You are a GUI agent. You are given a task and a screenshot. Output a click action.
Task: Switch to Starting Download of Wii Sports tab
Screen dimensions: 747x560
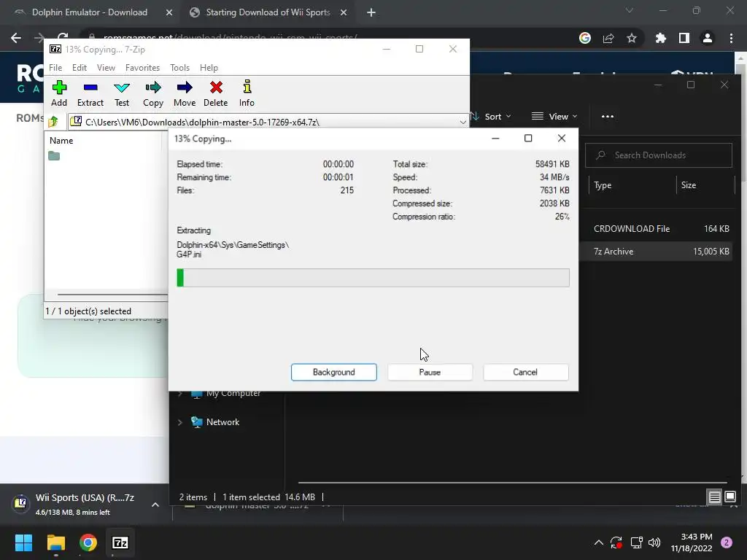(x=268, y=12)
